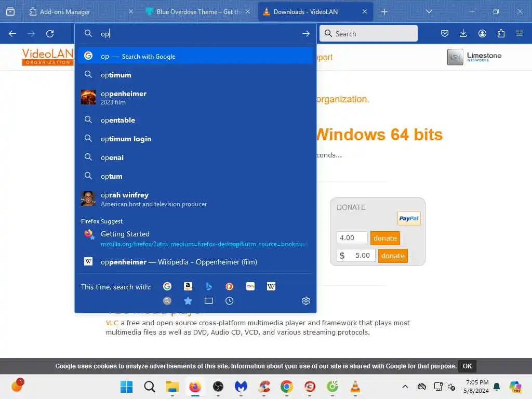List all tabs dropdown arrow
532x399 pixels.
tap(429, 11)
